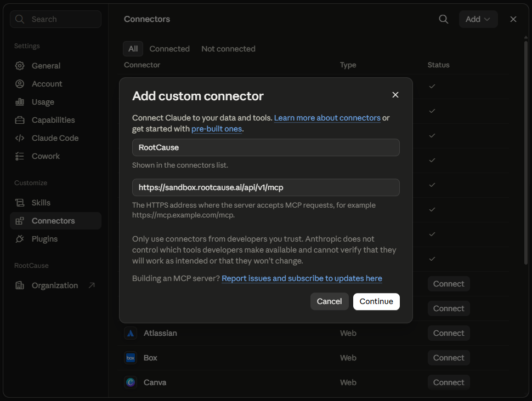Close the settings window with X
The image size is (532, 401).
click(x=513, y=19)
